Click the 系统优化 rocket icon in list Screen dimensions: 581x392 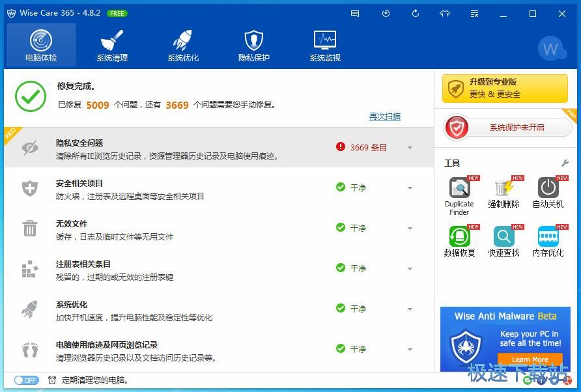pos(30,309)
